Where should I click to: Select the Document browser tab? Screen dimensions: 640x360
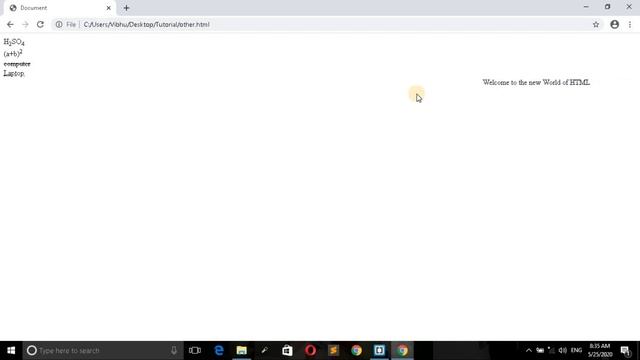(59, 8)
